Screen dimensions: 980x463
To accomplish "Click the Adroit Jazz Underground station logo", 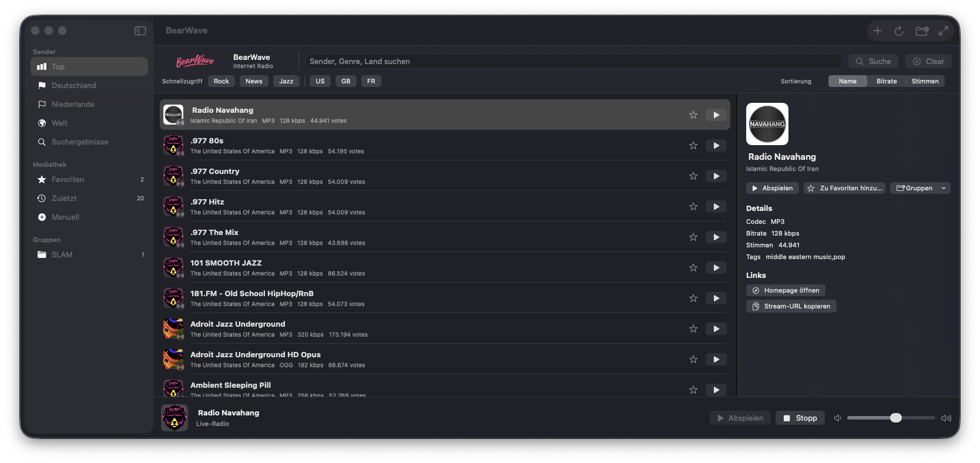I will coord(173,328).
